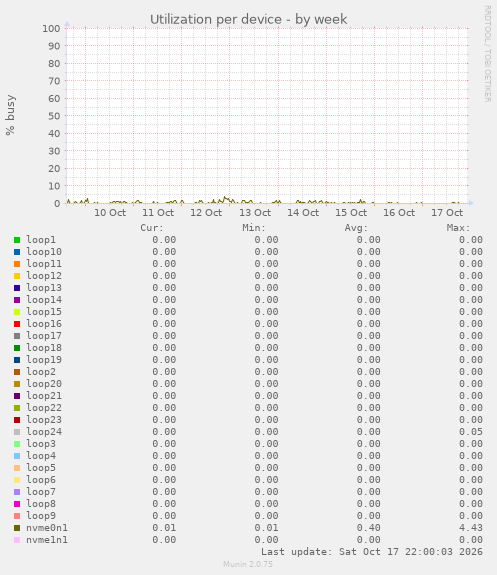Select the loop19 legend label
Viewport: 497px width, 575px height.
44,360
